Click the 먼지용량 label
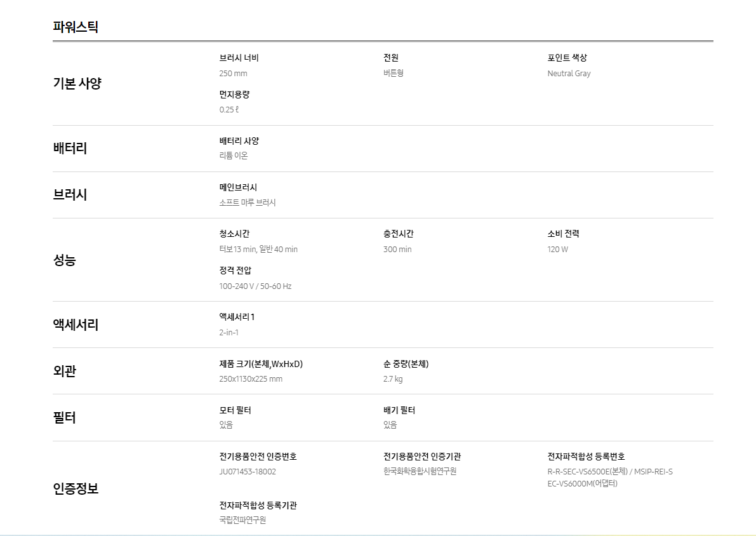 (x=234, y=95)
